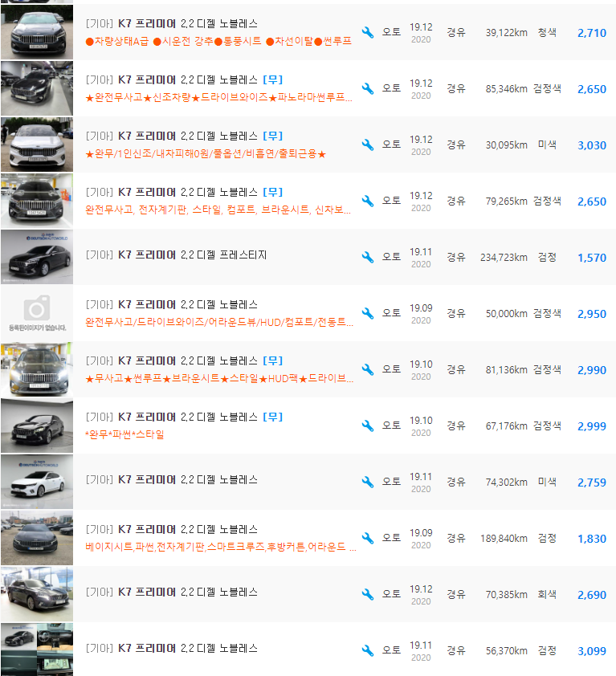
Task: Click color label 회색
Action: [547, 595]
